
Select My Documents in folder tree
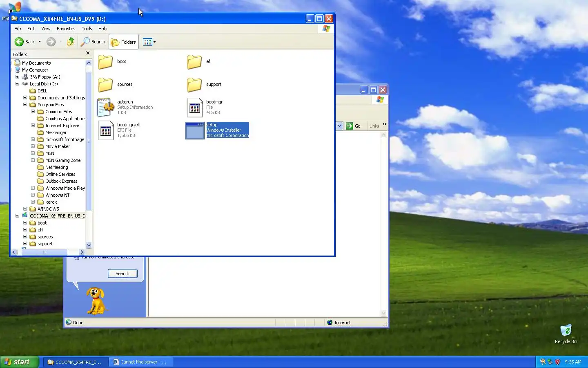36,63
